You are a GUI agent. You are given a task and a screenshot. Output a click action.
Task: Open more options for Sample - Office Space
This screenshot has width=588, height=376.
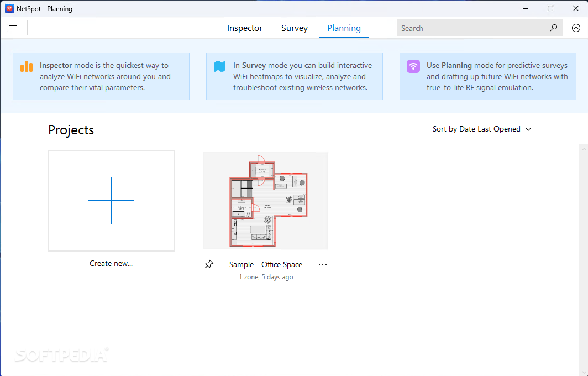(x=323, y=264)
